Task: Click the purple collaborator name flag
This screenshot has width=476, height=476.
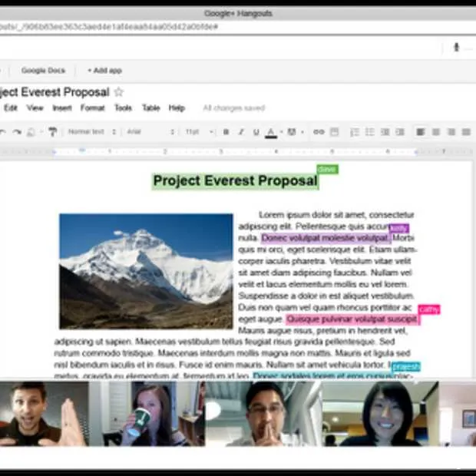Action: 399,228
